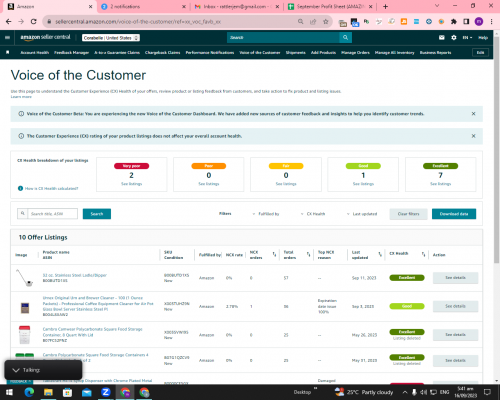Click the Windows Start button

click(x=9, y=392)
